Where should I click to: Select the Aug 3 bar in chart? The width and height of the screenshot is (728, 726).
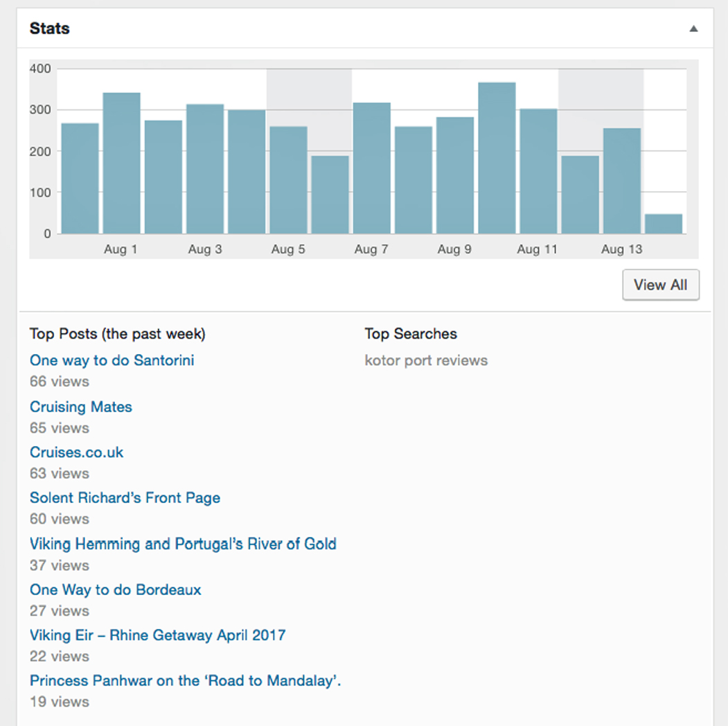pyautogui.click(x=205, y=169)
